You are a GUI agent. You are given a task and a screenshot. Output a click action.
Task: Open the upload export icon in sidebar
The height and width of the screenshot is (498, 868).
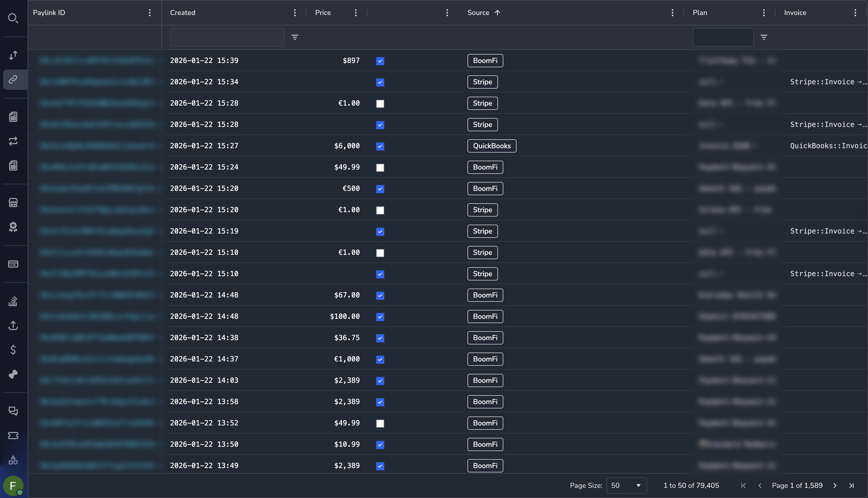pyautogui.click(x=13, y=325)
